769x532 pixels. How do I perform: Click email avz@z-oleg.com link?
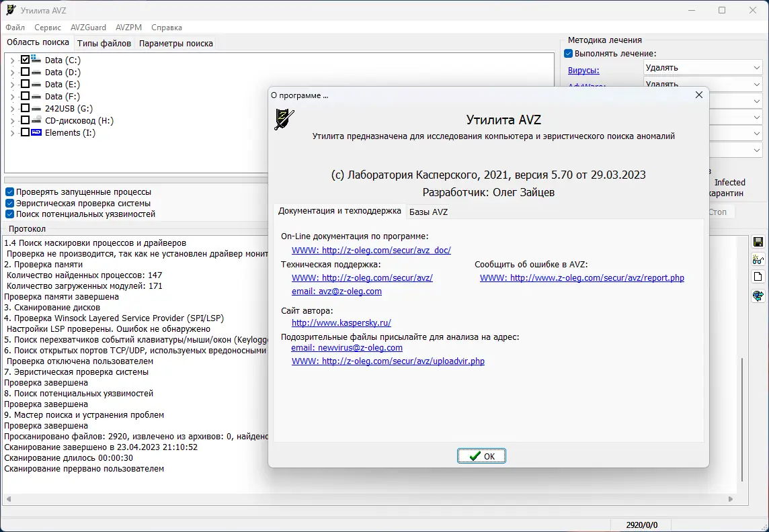click(336, 291)
